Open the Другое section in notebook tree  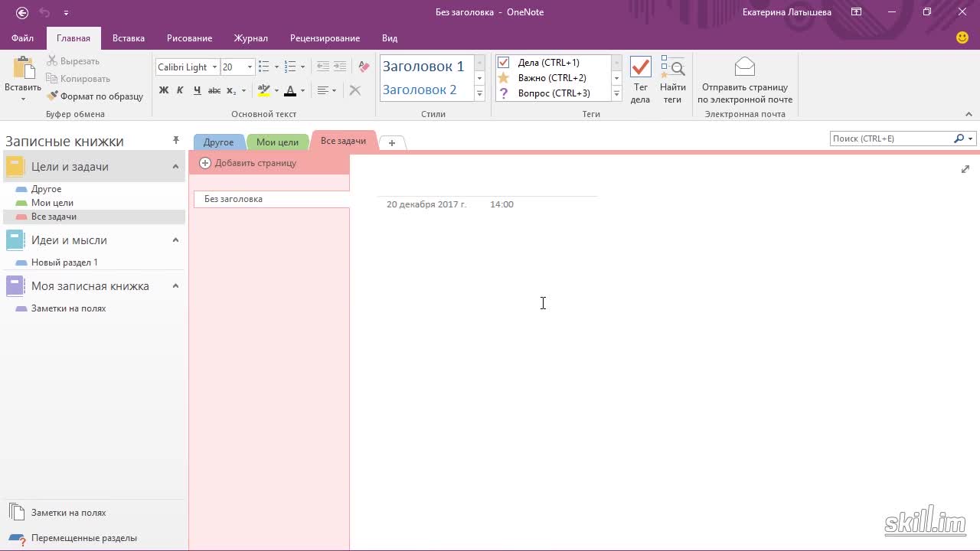[x=47, y=189]
